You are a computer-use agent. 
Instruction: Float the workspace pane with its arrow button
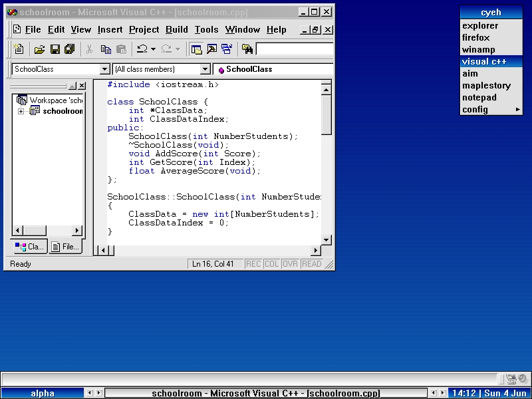tap(72, 86)
